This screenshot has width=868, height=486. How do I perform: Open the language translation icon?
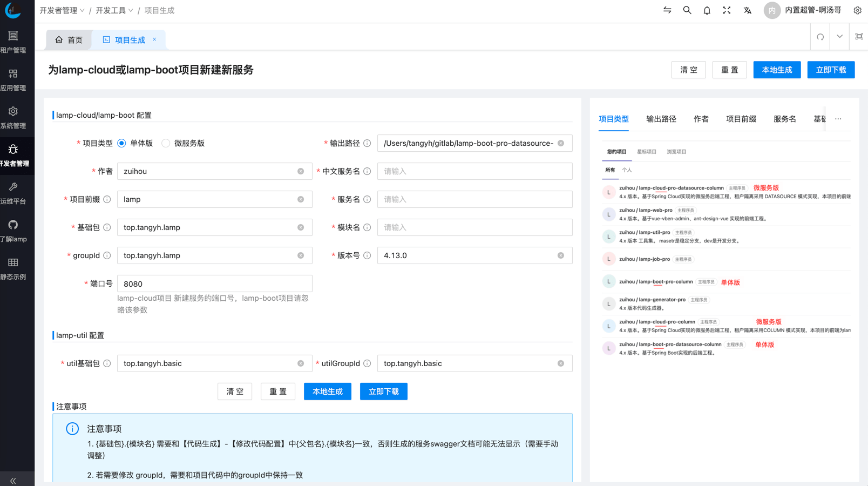click(747, 10)
